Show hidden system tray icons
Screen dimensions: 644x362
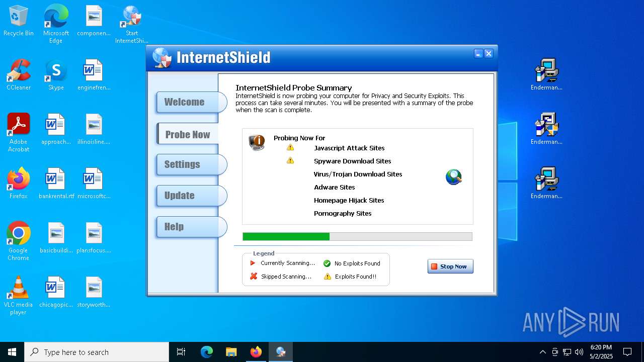coord(542,352)
